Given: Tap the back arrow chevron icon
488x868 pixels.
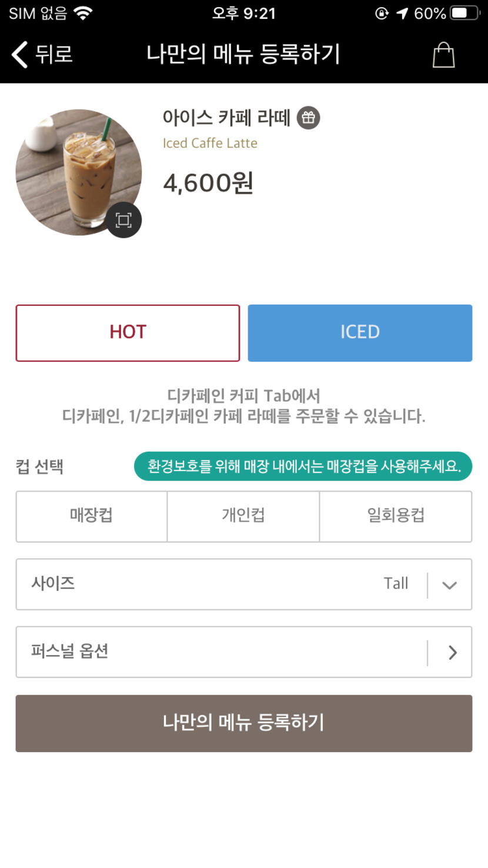Looking at the screenshot, I should tap(19, 55).
